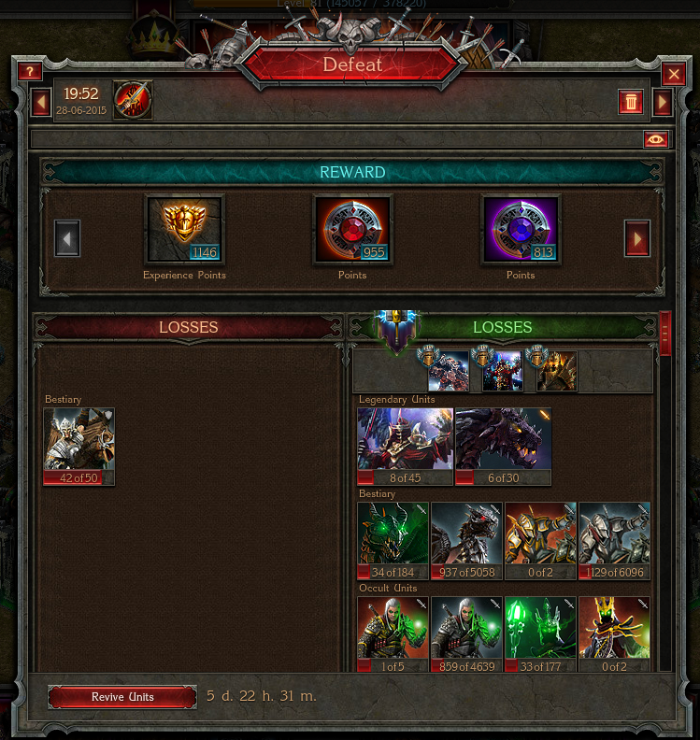Go to next report with right arrow
The width and height of the screenshot is (700, 740).
point(663,102)
